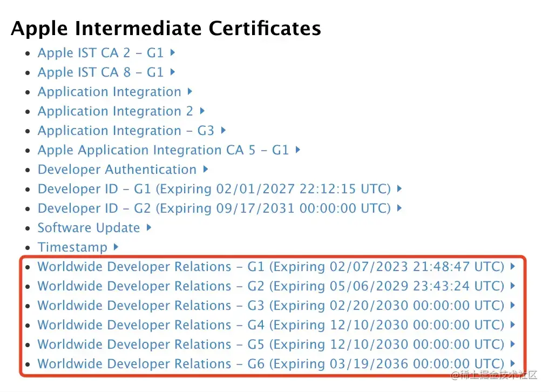Viewport: 549px width, 392px height.
Task: Open the Apple IST CA 8 – G1 link
Action: pos(100,72)
